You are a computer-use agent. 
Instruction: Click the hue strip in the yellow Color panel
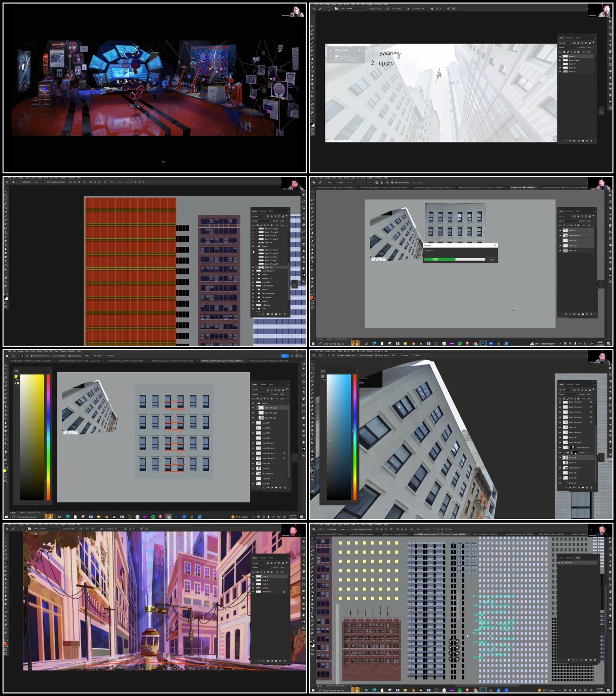click(x=48, y=437)
